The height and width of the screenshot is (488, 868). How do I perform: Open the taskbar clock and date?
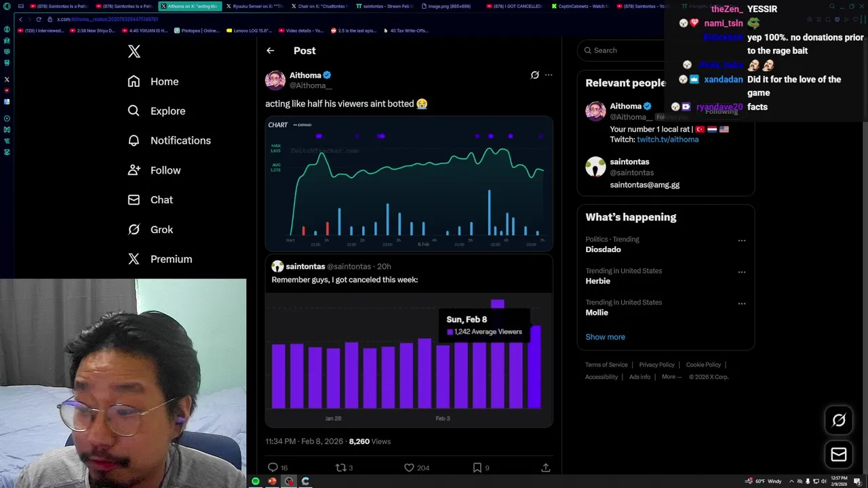[x=840, y=481]
